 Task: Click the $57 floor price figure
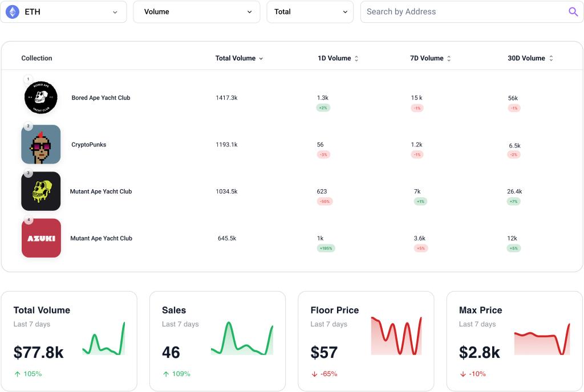click(x=324, y=352)
